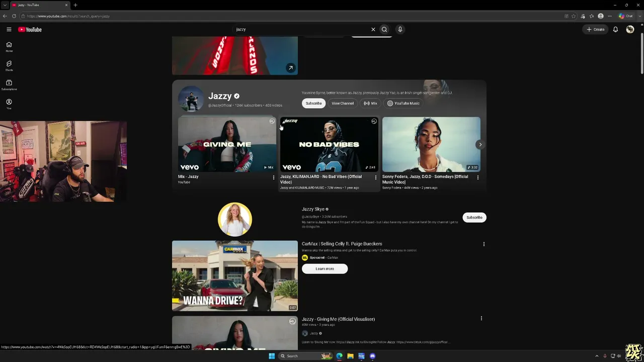Image resolution: width=644 pixels, height=362 pixels.
Task: Open Microsoft Edge from the taskbar
Action: click(x=339, y=356)
